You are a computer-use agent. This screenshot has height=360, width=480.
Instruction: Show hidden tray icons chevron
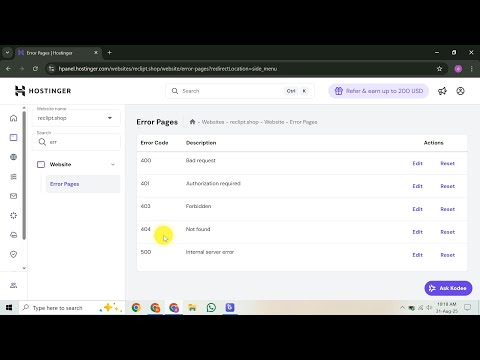(x=402, y=308)
